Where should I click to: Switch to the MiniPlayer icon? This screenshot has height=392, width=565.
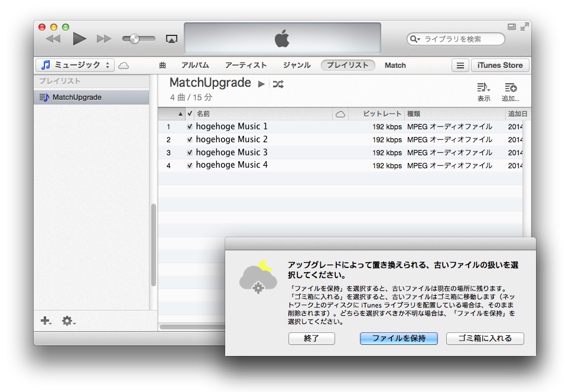[x=512, y=27]
